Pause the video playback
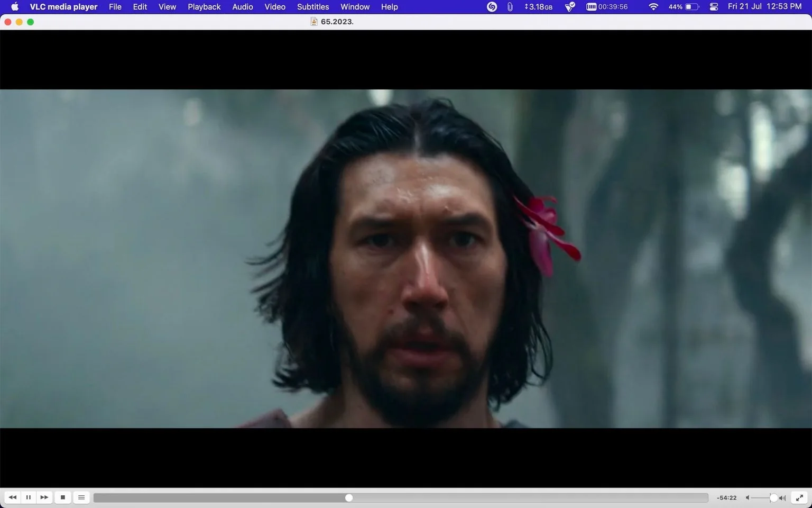The height and width of the screenshot is (508, 812). (x=29, y=497)
